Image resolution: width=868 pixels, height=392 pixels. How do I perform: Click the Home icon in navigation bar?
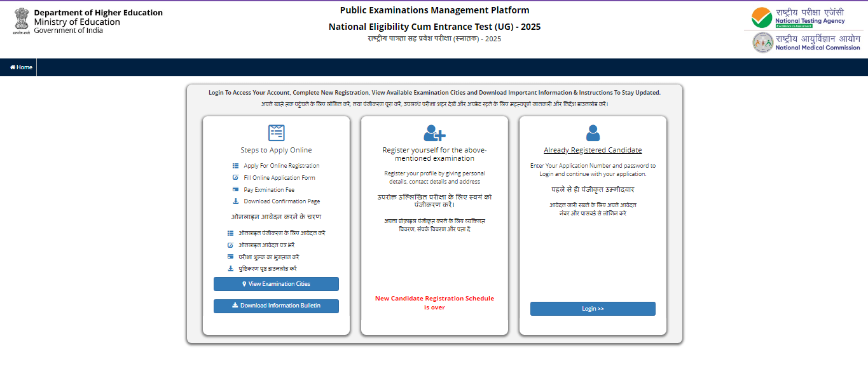click(13, 67)
